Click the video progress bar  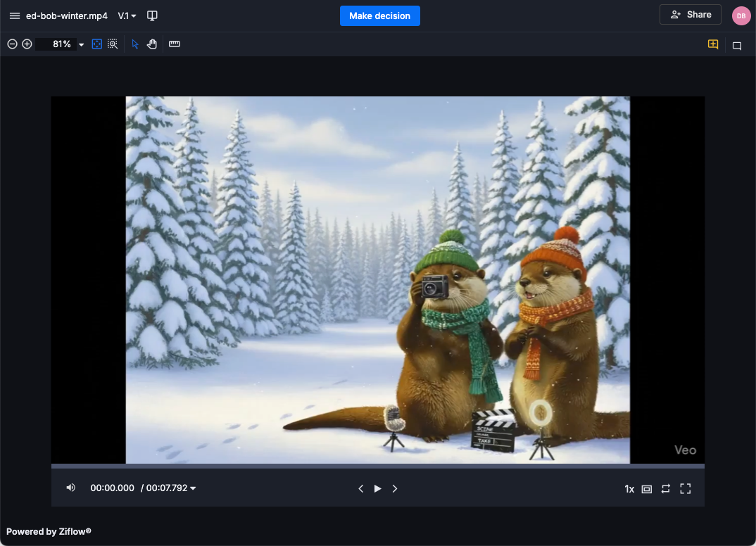377,466
